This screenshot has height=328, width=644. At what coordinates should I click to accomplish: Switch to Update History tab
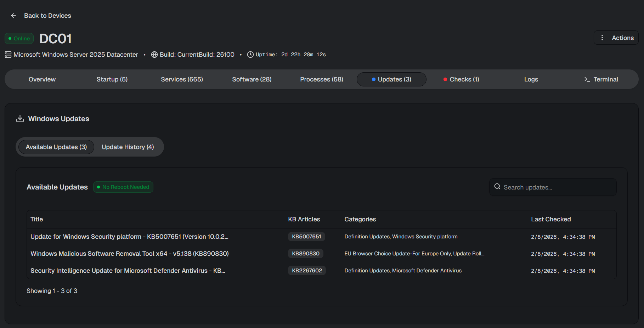point(128,147)
